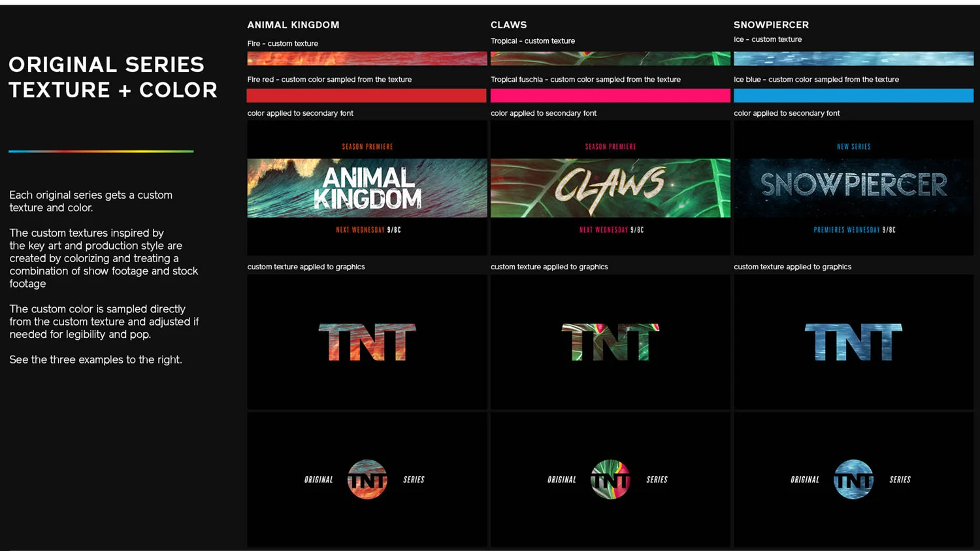Click 'PREMIERES WEDNESDAY 9/8C' under Snowpiercer banner
980x551 pixels.
pyautogui.click(x=854, y=230)
